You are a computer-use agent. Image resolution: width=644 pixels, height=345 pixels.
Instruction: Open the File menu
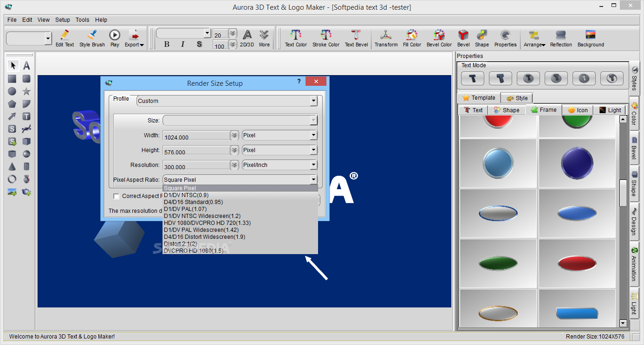(x=12, y=20)
